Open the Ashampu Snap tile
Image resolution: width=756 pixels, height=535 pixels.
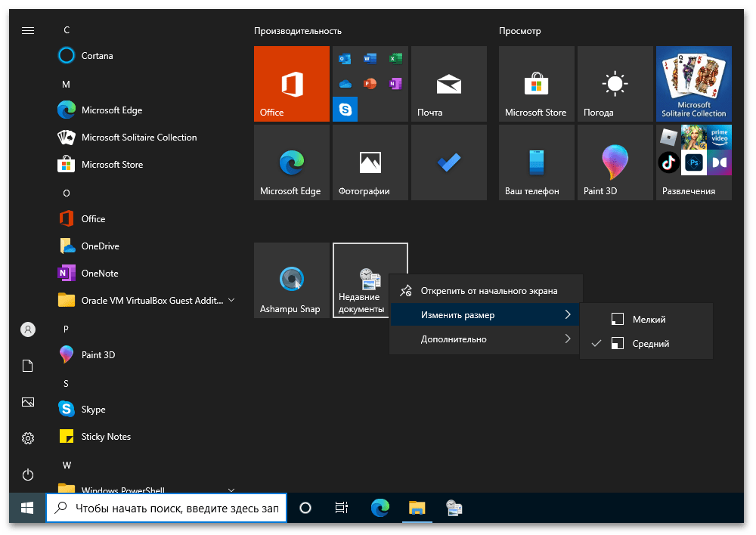click(x=291, y=280)
